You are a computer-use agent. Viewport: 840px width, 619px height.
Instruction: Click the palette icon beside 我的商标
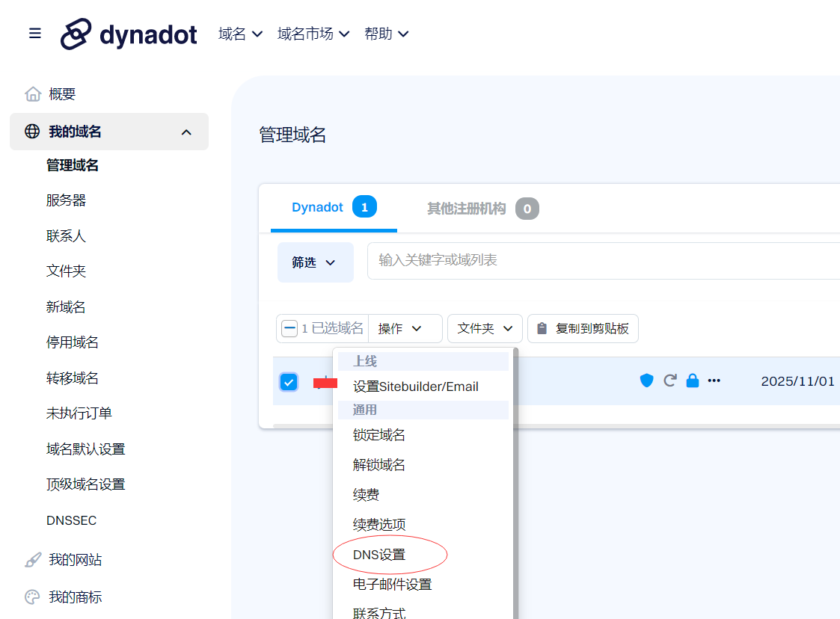click(x=33, y=597)
